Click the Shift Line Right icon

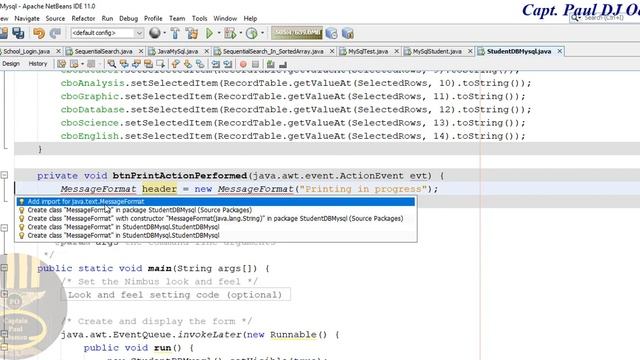click(x=228, y=64)
